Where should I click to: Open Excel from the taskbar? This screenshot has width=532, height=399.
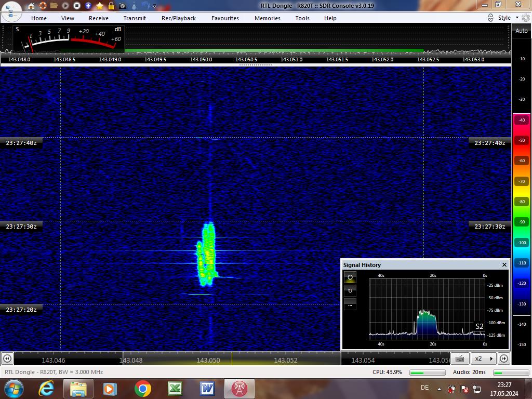175,389
